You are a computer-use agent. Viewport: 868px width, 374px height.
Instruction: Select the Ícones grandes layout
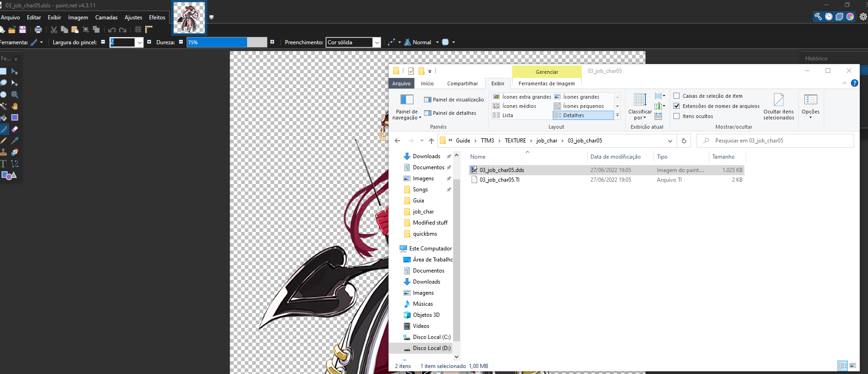[x=577, y=97]
